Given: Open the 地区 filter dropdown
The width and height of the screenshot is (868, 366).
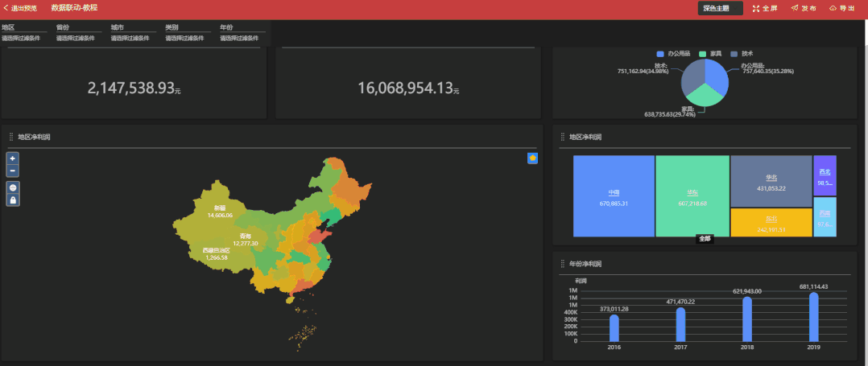Looking at the screenshot, I should (24, 38).
